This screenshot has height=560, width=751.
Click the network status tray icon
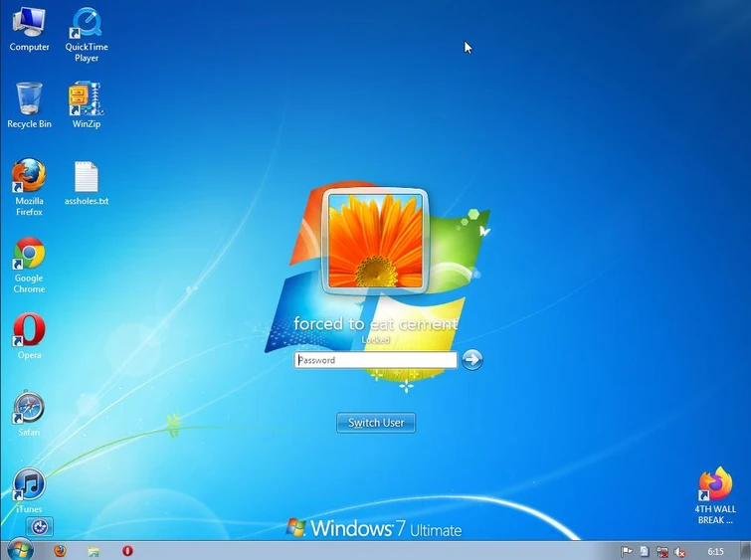coord(661,552)
